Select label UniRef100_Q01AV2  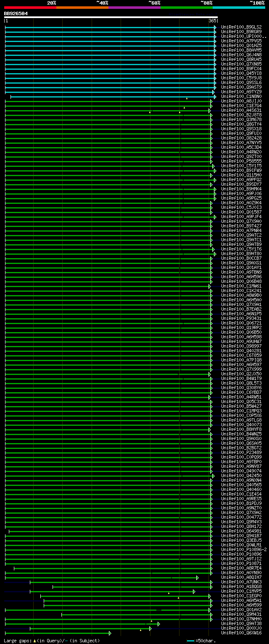pos(241,610)
